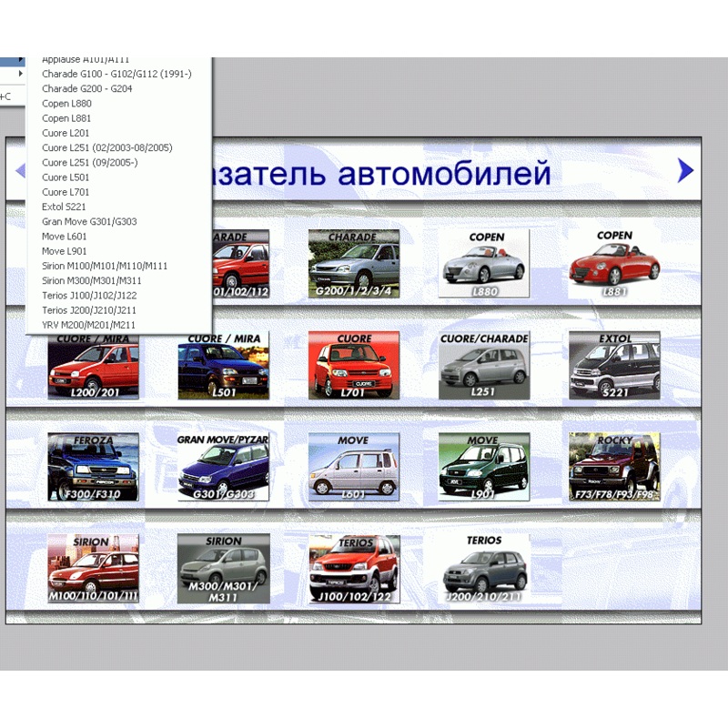Screen dimensions: 728x728
Task: Open Cuore / Mira L501 thumbnail
Action: (x=223, y=366)
